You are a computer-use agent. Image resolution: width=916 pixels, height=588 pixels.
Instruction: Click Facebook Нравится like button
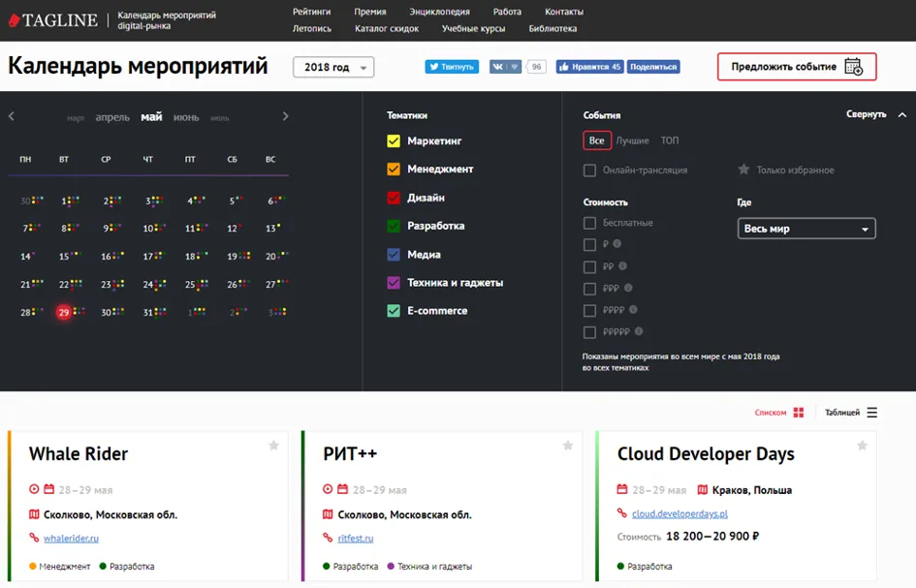589,67
